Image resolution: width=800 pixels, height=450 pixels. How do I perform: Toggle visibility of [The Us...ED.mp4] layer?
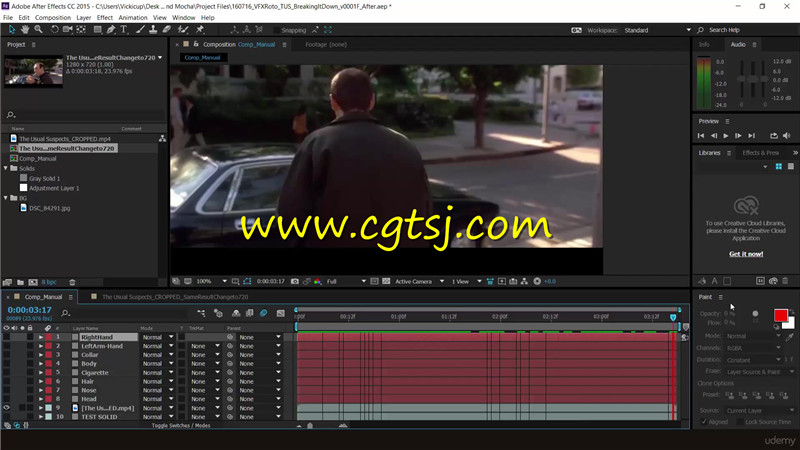7,408
